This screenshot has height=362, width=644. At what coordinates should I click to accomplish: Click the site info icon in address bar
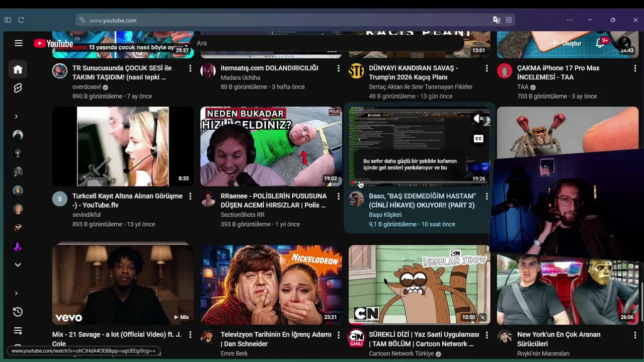(82, 20)
